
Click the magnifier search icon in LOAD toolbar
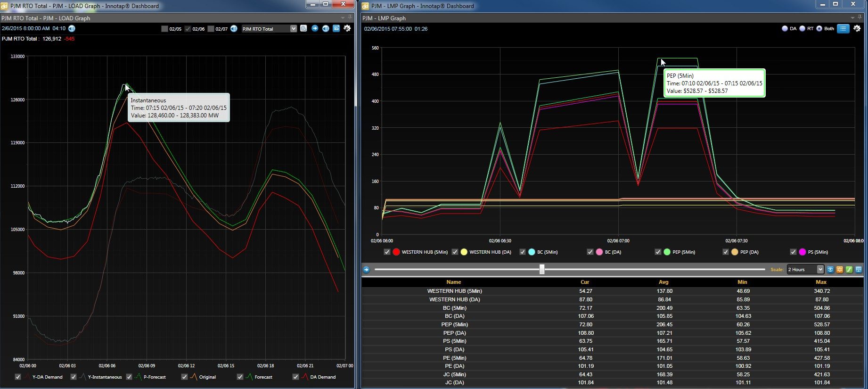304,29
